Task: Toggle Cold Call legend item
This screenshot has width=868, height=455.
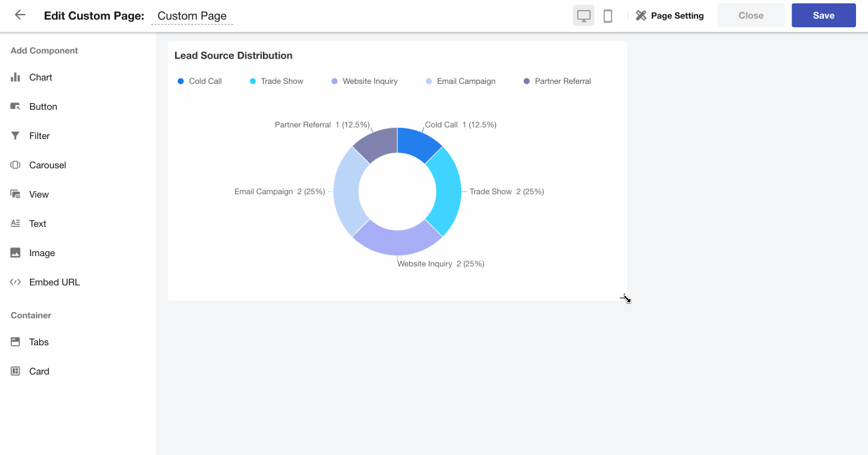Action: tap(200, 81)
